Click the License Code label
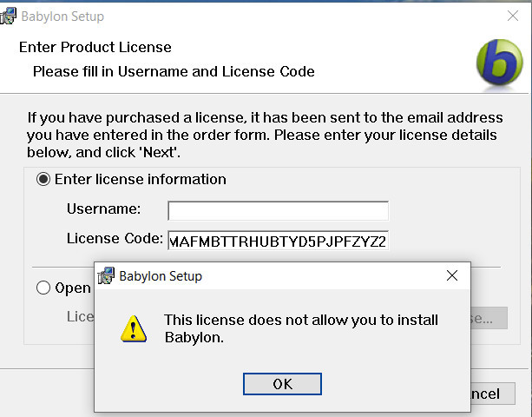Image resolution: width=532 pixels, height=417 pixels. tap(114, 238)
